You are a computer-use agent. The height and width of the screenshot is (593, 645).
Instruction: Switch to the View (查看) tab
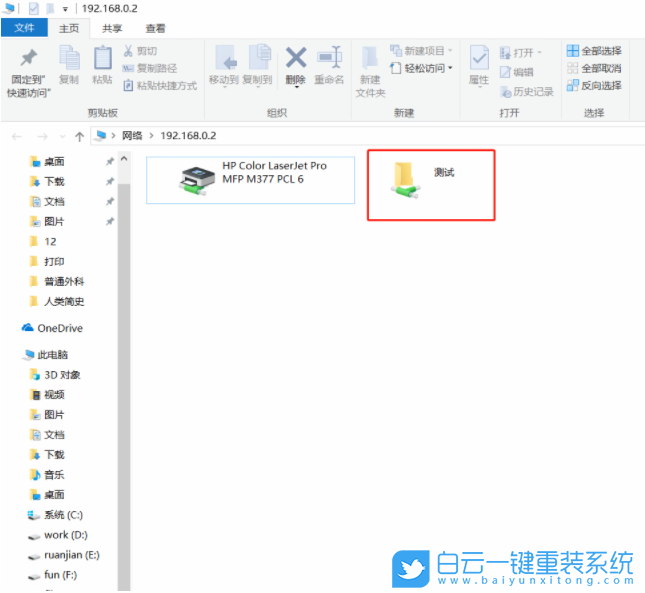click(x=155, y=28)
